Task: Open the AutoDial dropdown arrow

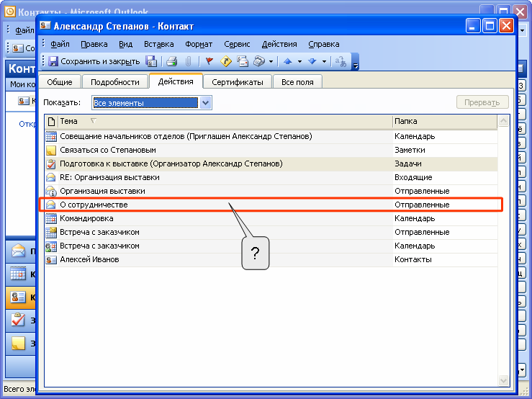Action: coord(271,61)
